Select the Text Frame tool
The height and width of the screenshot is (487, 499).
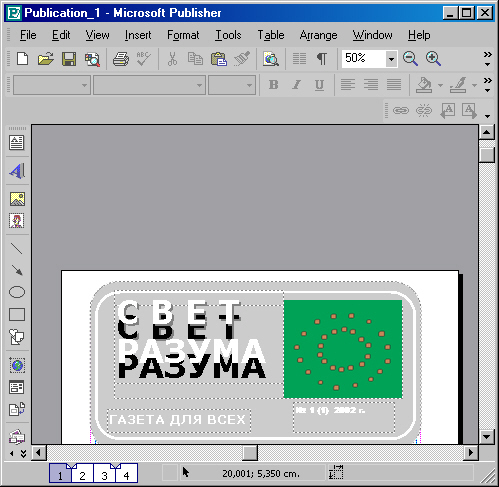point(17,143)
